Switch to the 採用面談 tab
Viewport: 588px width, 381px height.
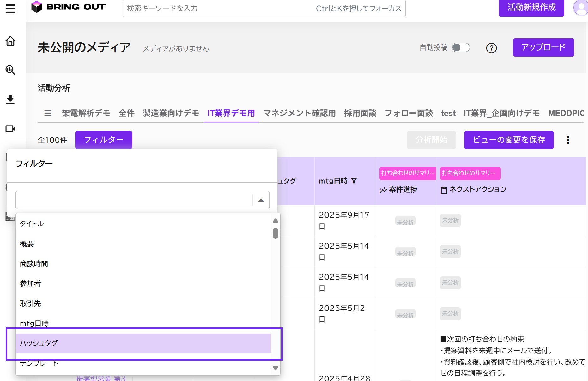tap(360, 113)
